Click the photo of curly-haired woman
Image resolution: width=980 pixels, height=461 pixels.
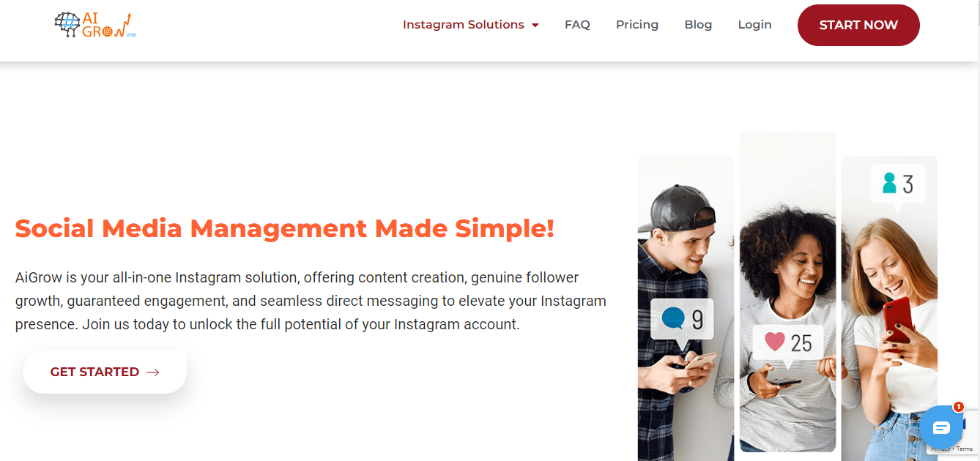click(x=787, y=293)
